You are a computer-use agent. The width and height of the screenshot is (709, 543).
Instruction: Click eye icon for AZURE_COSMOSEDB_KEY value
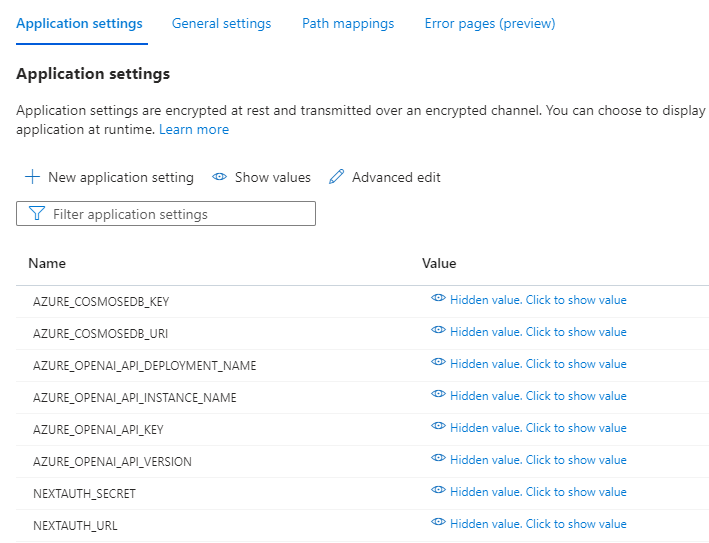438,298
